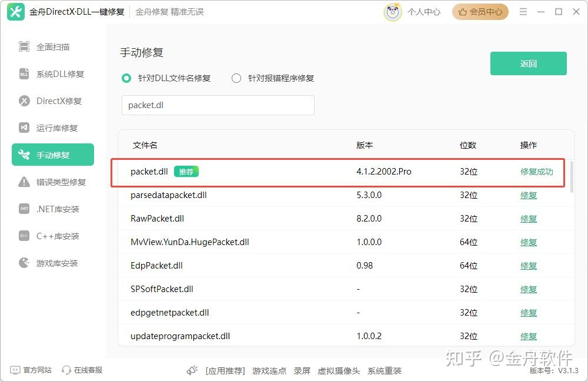Open the hamburger menu at top right

click(x=523, y=11)
